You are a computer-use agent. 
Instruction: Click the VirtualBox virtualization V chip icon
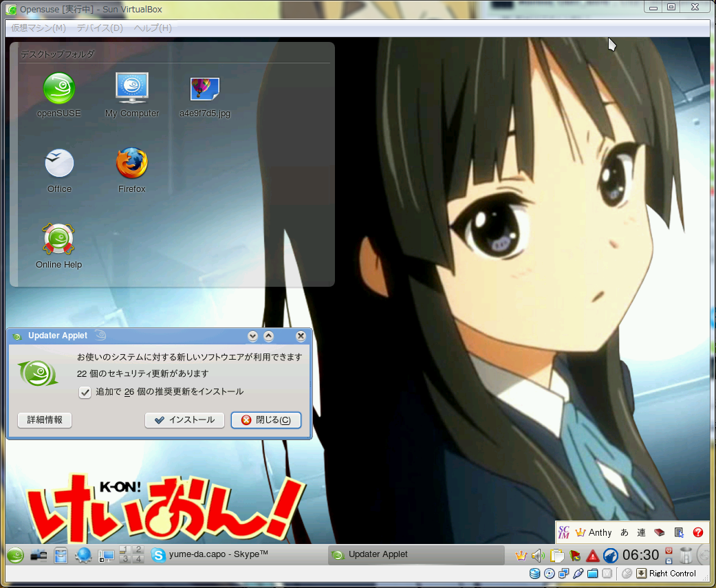(607, 574)
